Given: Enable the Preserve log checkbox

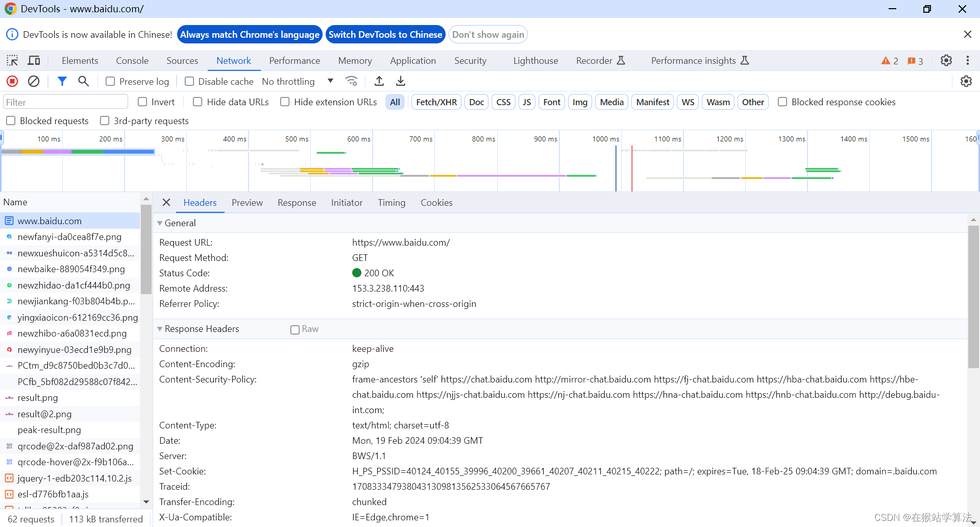Looking at the screenshot, I should 110,81.
